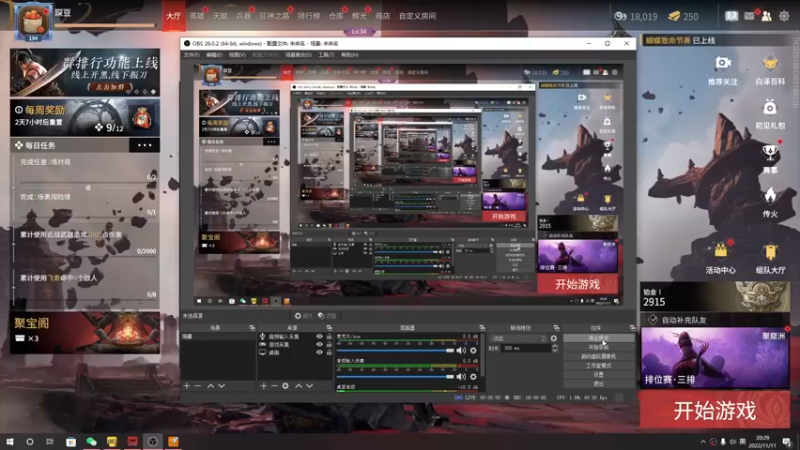
Task: Switch to 商店 tab in game
Action: [x=382, y=16]
